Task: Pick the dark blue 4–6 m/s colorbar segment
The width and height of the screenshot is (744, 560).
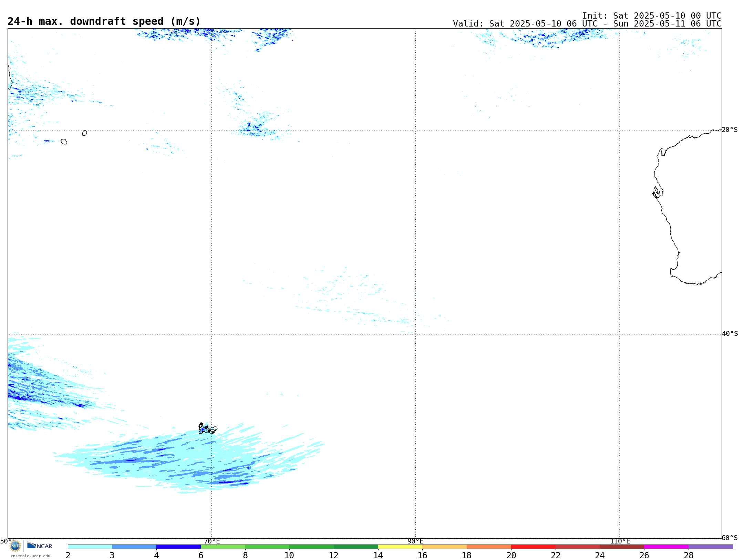Action: (178, 547)
